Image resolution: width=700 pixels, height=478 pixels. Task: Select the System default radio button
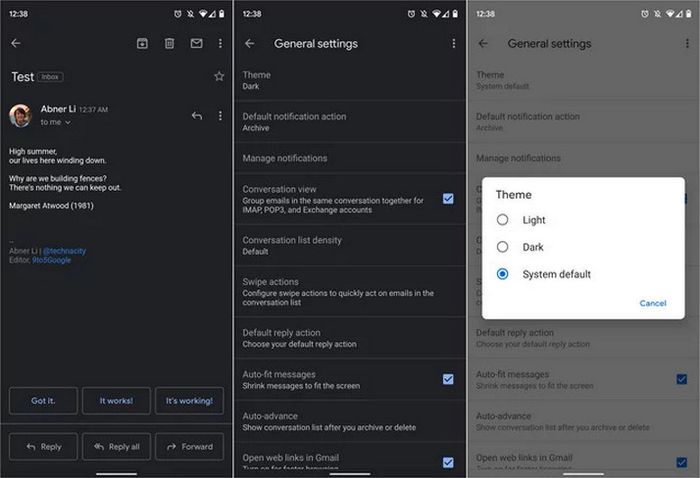502,274
